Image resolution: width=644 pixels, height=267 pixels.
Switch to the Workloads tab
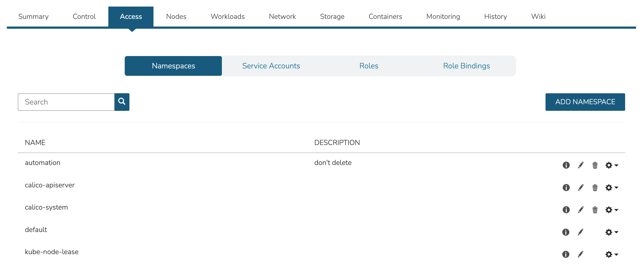pyautogui.click(x=228, y=16)
